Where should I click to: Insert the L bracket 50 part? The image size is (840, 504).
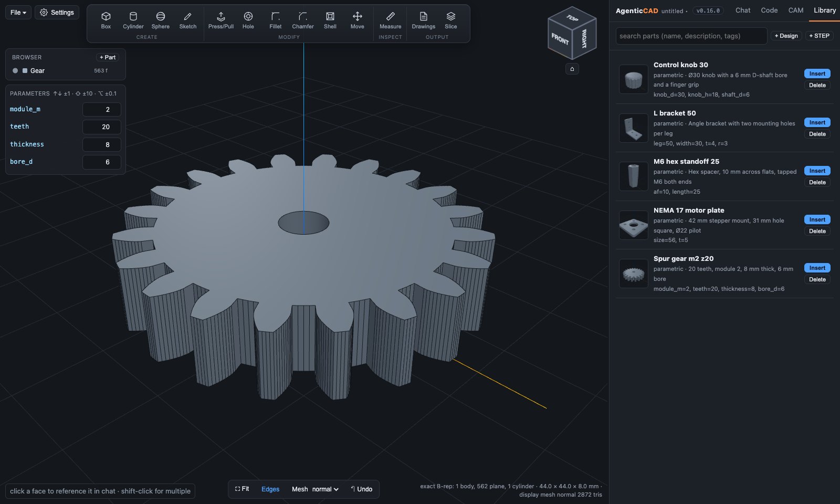[x=817, y=122]
